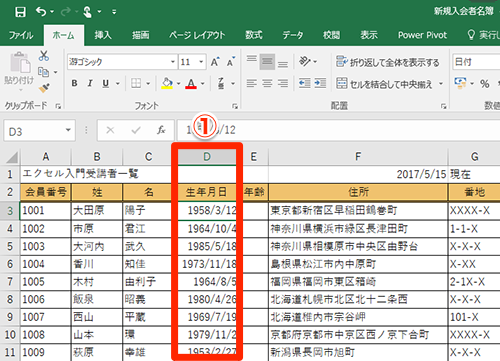Click the Cancel X icon in formula bar
Image resolution: width=500 pixels, height=361 pixels.
coord(110,130)
